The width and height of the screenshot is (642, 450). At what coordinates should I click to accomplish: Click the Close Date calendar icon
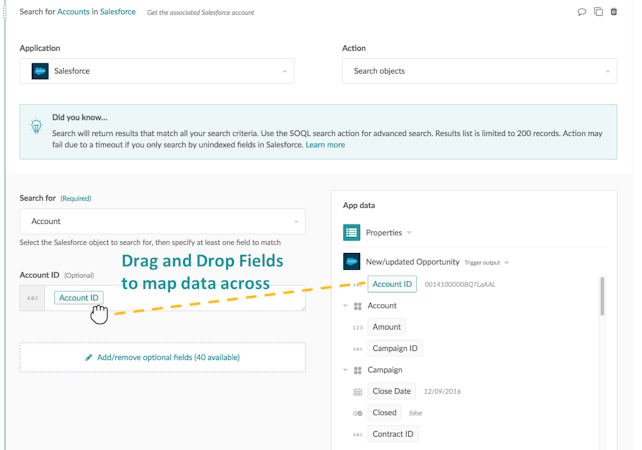(358, 392)
